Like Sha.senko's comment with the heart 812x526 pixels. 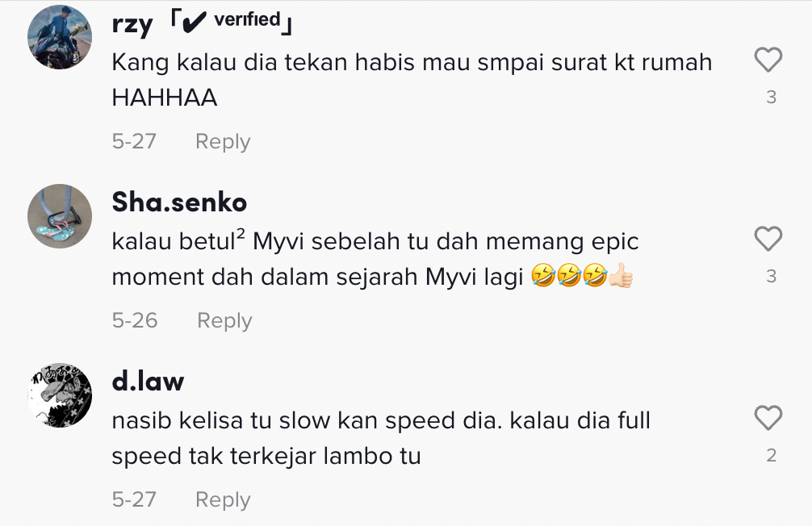coord(768,239)
